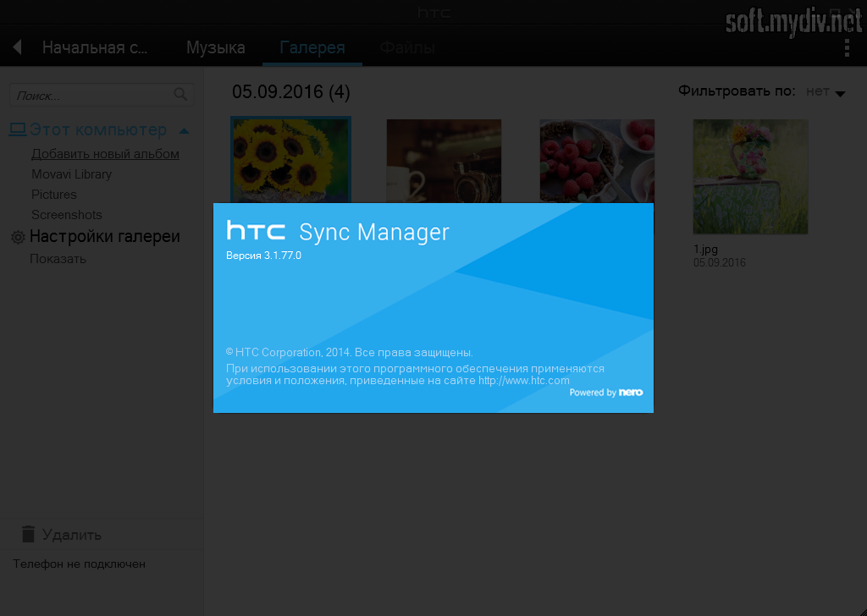Select the raspberries photo thumbnail
Screen dimensions: 867x616
click(x=597, y=161)
